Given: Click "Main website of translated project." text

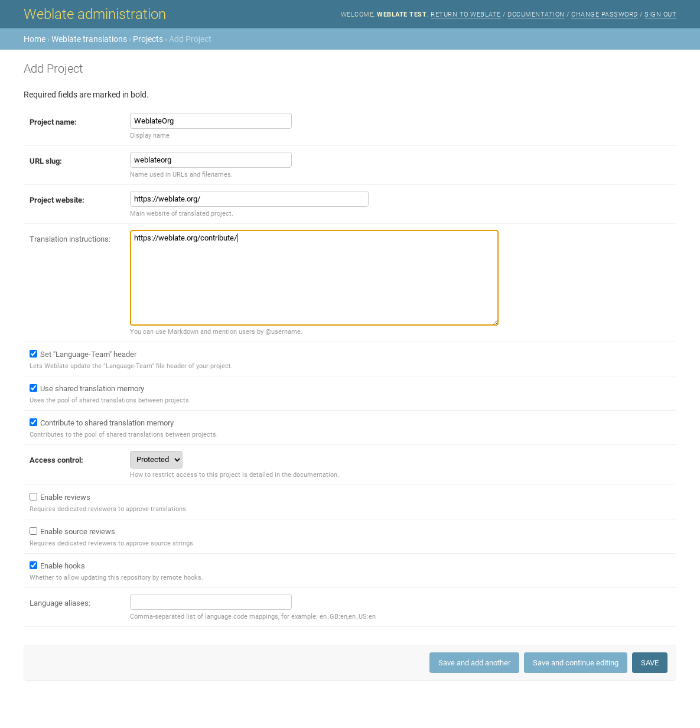Looking at the screenshot, I should [181, 213].
